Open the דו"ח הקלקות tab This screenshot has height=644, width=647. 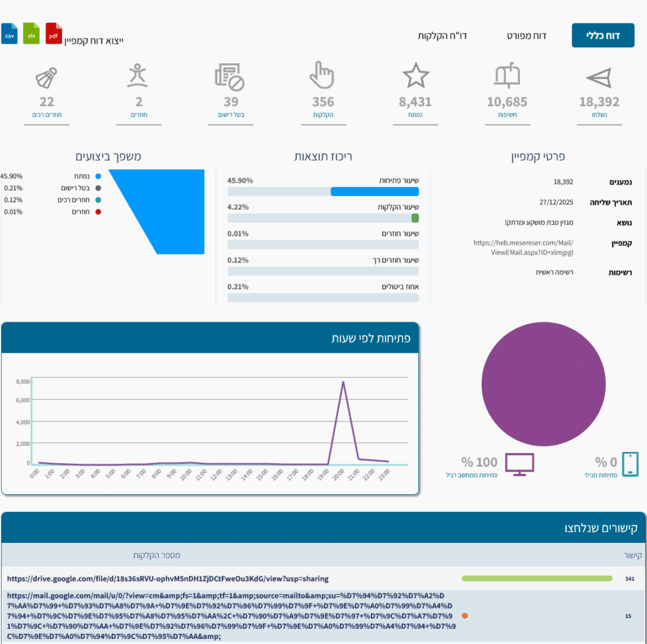pos(442,35)
